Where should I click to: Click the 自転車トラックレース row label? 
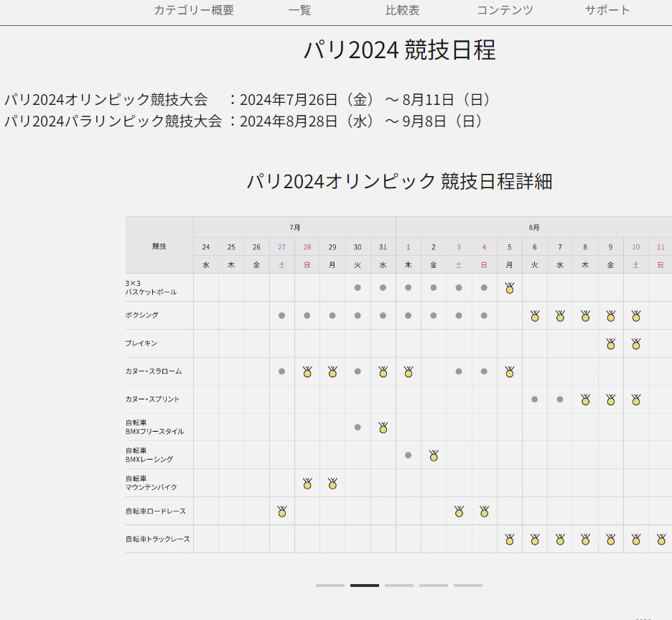[x=157, y=539]
